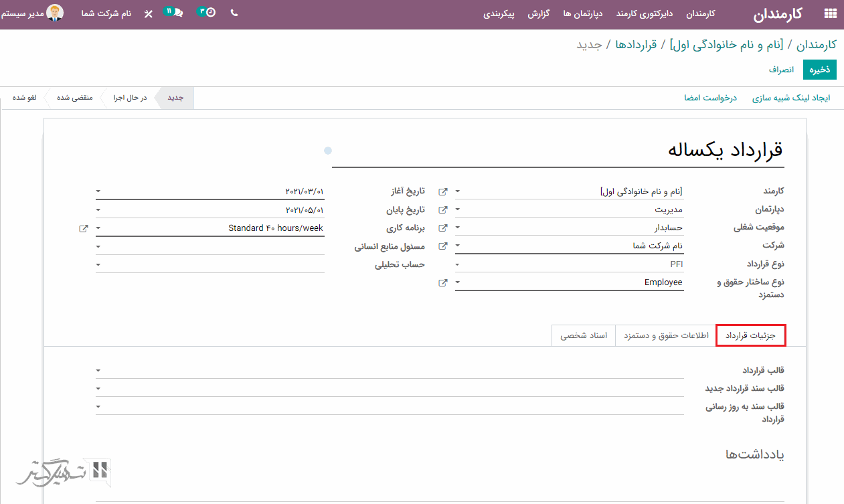
Task: Expand the تاریخ آغاز date dropdown
Action: pyautogui.click(x=98, y=191)
